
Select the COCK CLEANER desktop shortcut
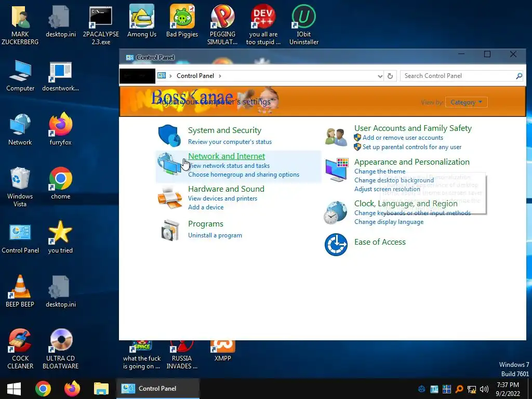[x=20, y=349]
